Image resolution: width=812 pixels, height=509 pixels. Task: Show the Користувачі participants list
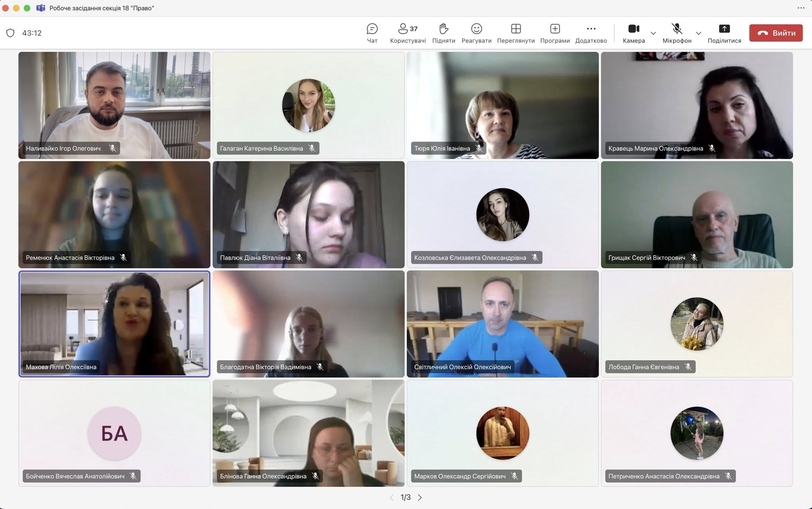point(408,33)
